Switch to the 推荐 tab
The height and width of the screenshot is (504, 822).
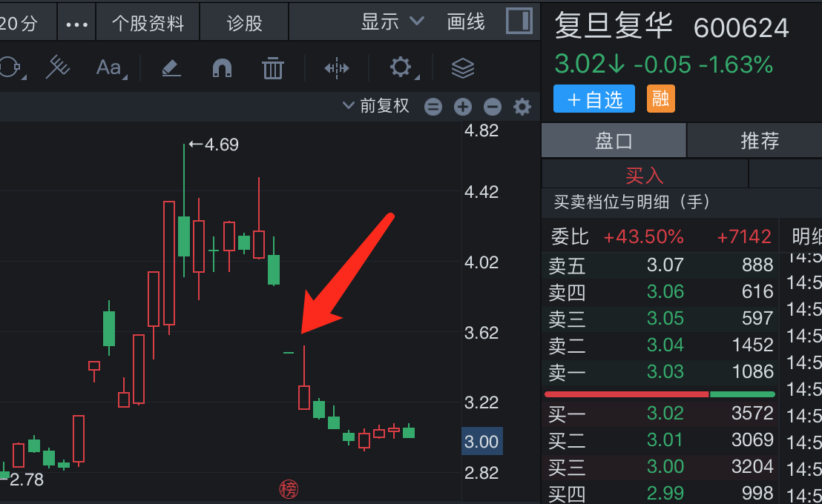(x=760, y=140)
